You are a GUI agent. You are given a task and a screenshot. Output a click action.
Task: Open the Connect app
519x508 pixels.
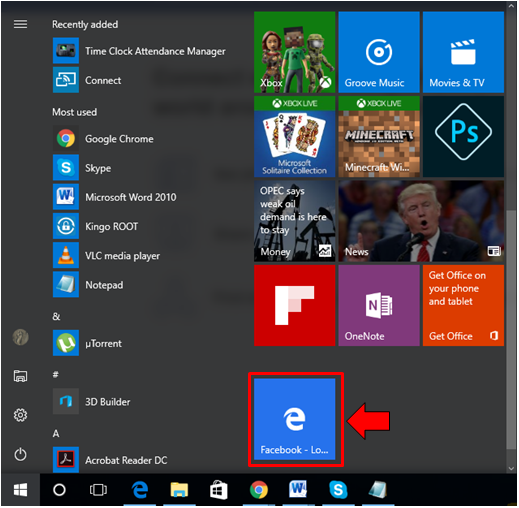pos(87,80)
